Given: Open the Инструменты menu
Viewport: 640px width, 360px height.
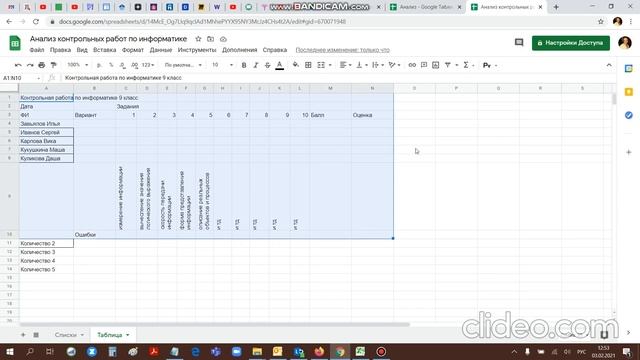Looking at the screenshot, I should 197,50.
